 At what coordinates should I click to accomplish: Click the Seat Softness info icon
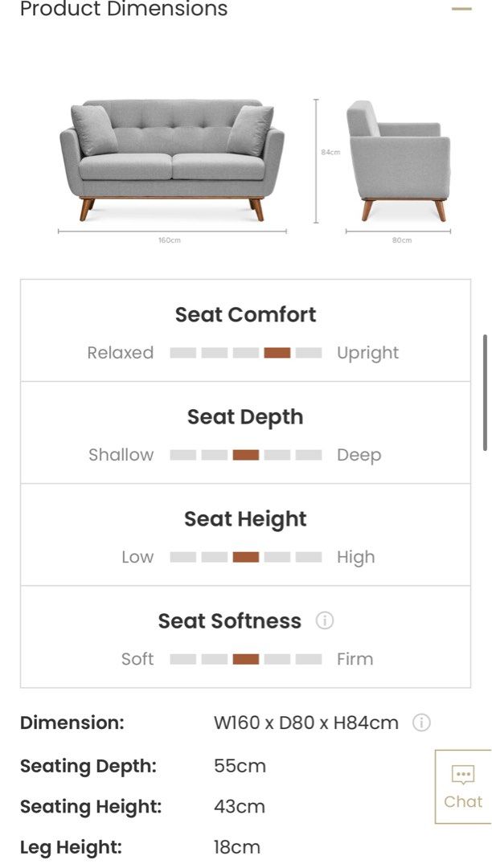coord(325,620)
